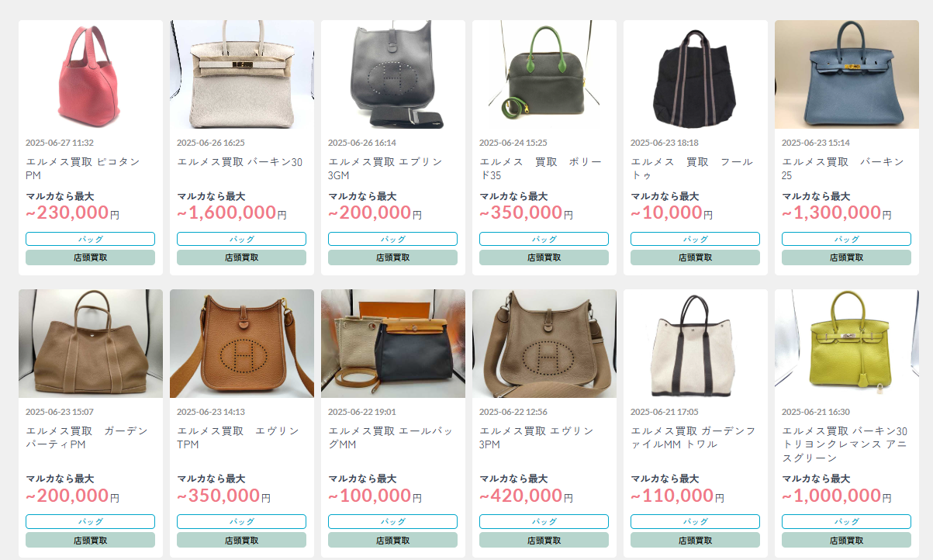
Task: Click the バッグ tag under Picotin PM
Action: pos(91,239)
